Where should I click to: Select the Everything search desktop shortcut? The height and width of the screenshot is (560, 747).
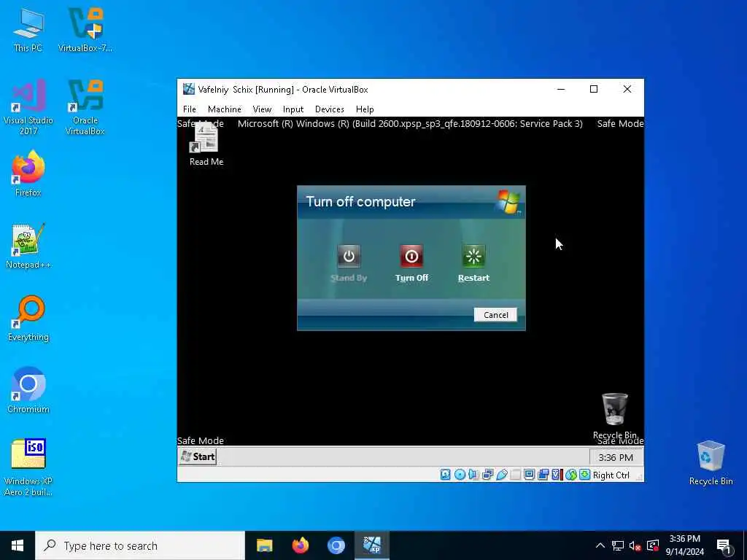pos(28,319)
